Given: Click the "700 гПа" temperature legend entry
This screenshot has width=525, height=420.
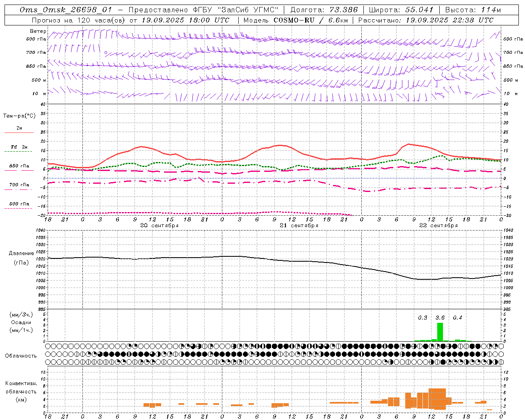Looking at the screenshot, I should coord(19,185).
